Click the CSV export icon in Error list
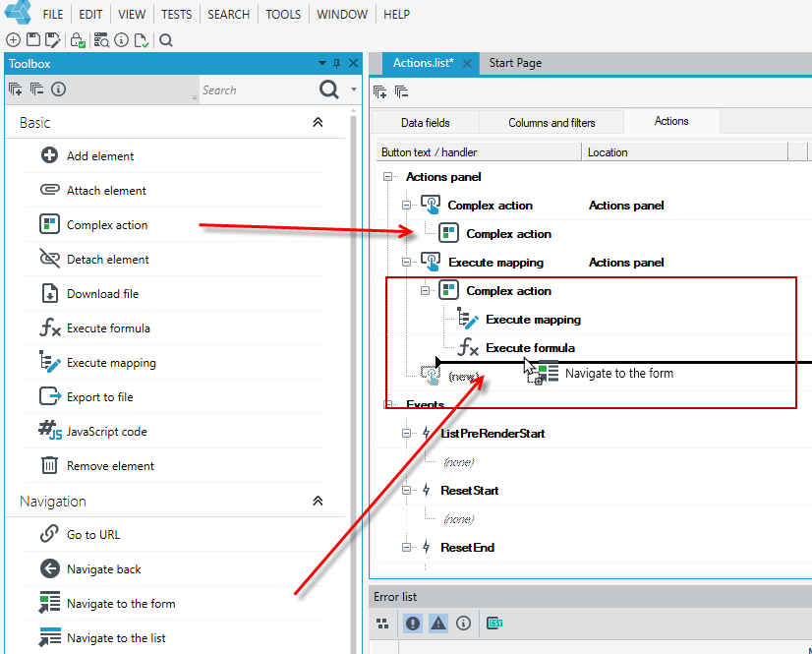812x654 pixels. click(x=494, y=623)
